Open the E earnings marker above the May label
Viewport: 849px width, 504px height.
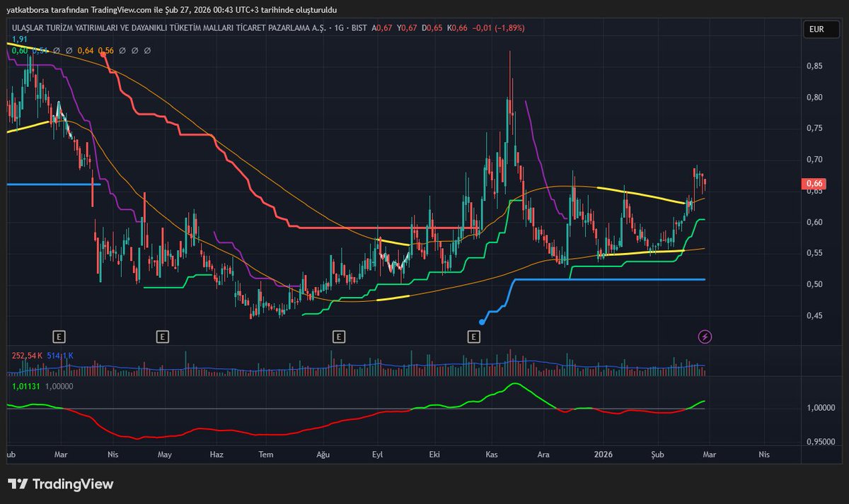(x=163, y=336)
